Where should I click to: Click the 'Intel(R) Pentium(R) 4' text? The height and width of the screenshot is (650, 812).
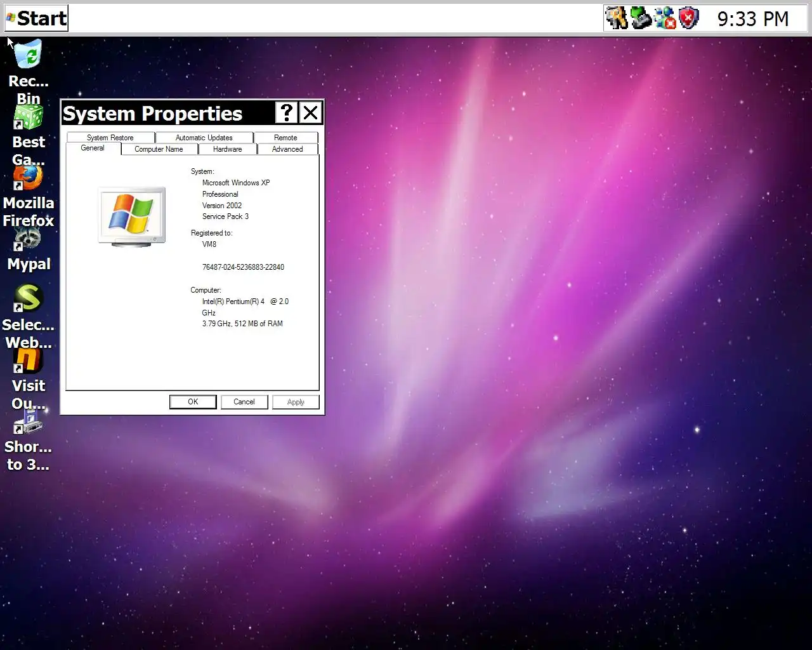coord(233,302)
